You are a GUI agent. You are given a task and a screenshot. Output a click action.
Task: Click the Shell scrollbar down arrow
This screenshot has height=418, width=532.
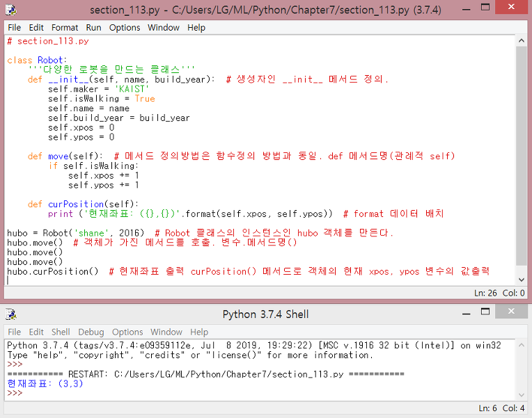521,395
